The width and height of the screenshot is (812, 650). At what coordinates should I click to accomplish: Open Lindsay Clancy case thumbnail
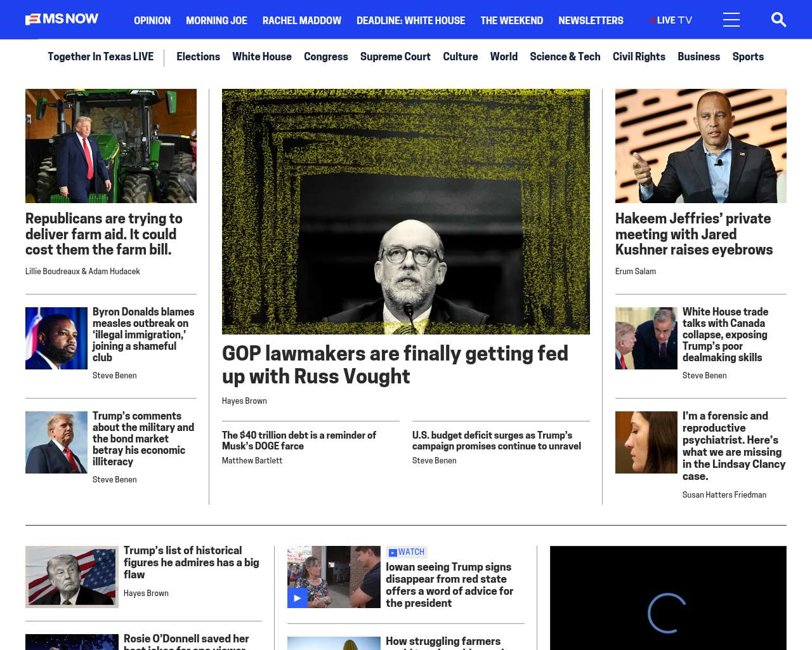pos(646,442)
